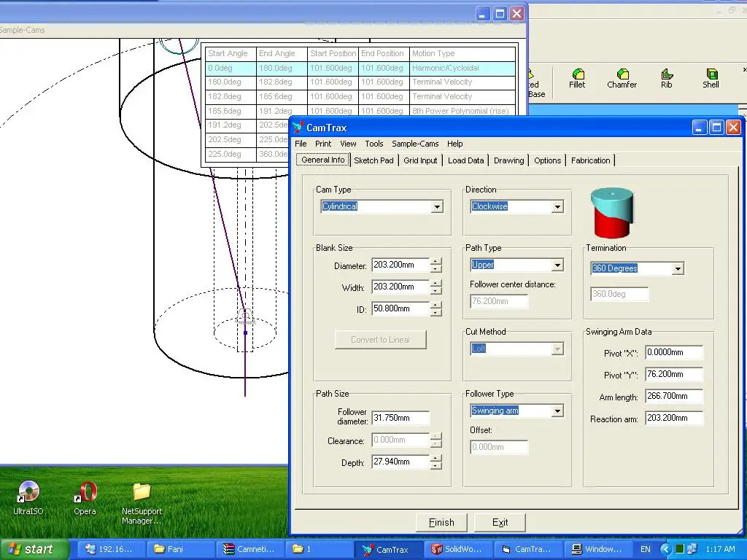Click the Fillet tool icon
The image size is (747, 560).
pos(578,74)
